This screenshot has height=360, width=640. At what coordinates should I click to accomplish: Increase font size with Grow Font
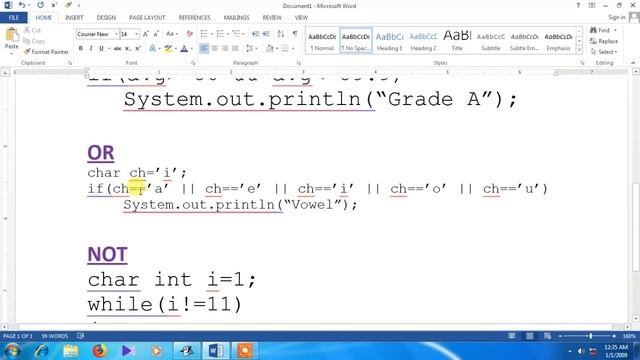click(146, 34)
